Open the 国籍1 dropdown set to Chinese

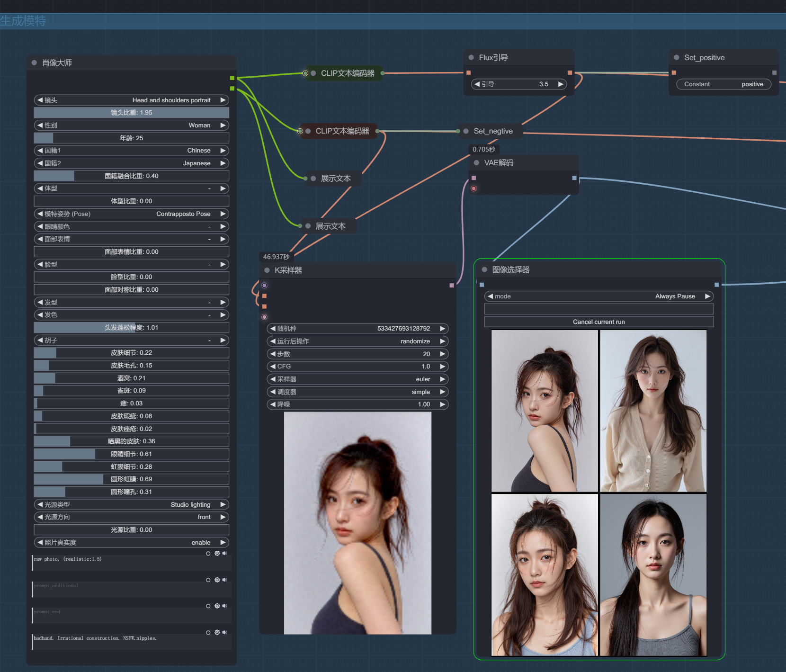click(x=132, y=151)
